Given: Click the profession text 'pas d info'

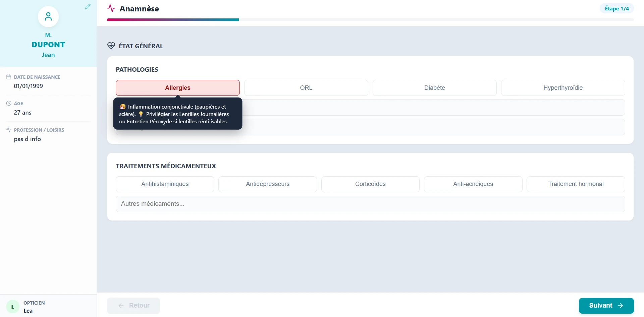Looking at the screenshot, I should coord(27,139).
